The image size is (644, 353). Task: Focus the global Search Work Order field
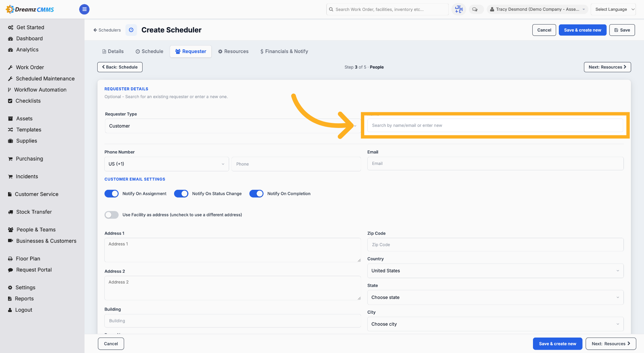tap(387, 9)
